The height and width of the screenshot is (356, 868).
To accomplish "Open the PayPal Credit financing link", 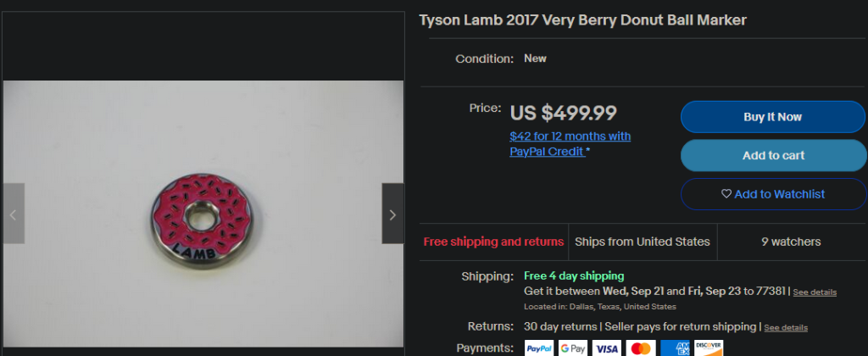I will (x=570, y=144).
